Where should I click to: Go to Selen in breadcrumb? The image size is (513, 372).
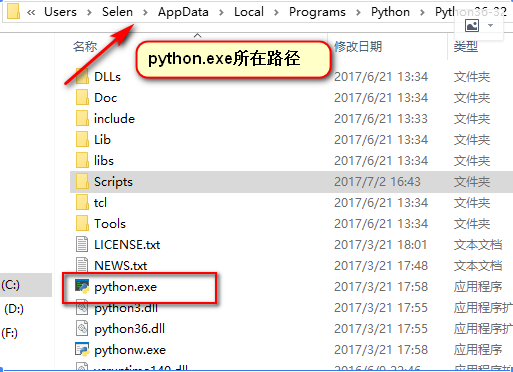tap(117, 12)
